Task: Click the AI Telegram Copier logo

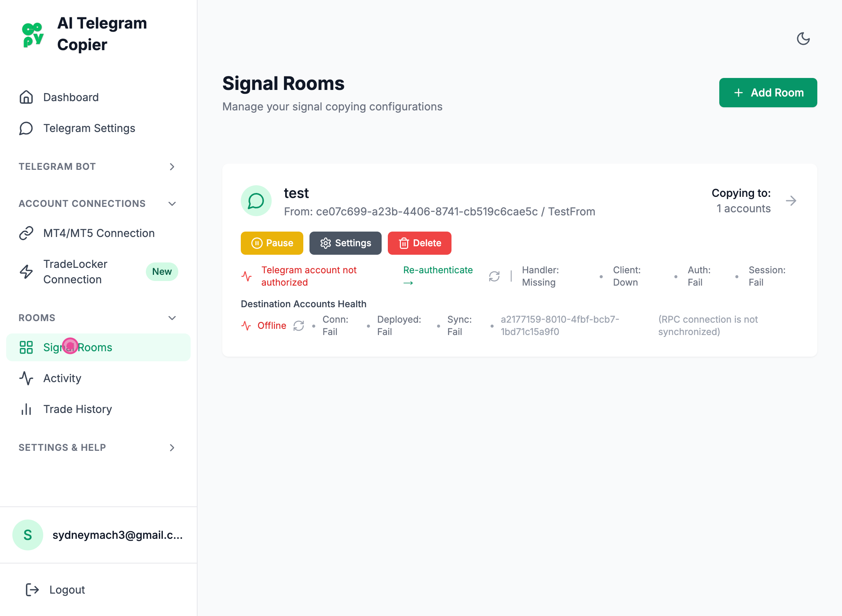Action: (33, 35)
